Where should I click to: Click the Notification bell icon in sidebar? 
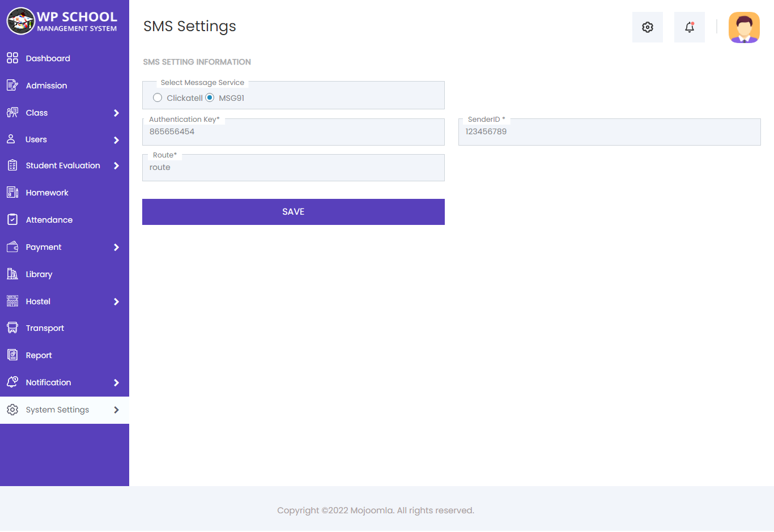point(12,382)
